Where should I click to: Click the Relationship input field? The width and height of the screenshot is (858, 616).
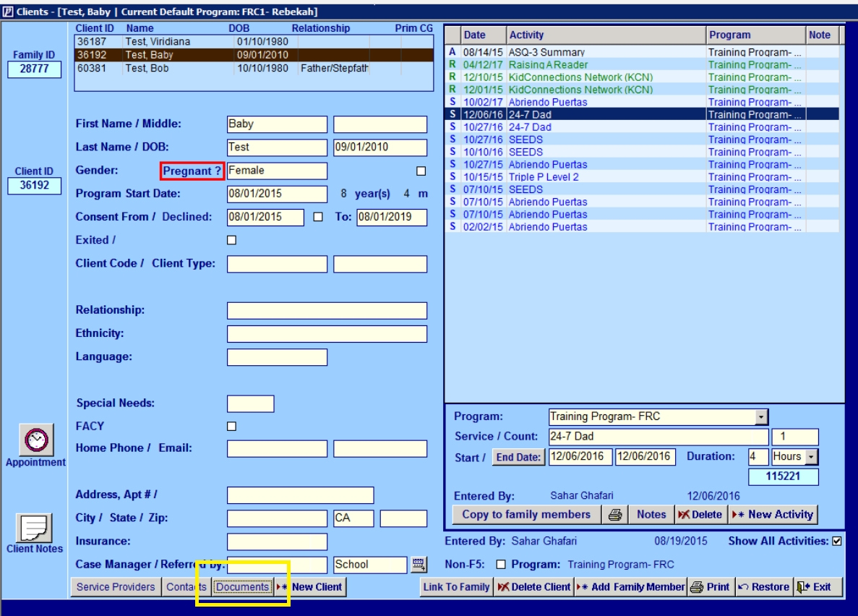click(x=327, y=311)
